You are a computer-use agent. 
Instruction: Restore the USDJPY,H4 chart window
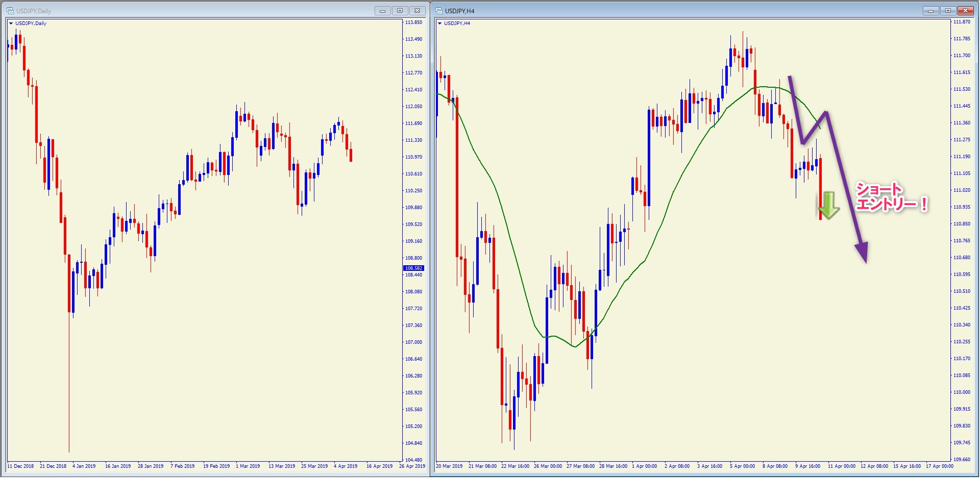click(x=948, y=11)
